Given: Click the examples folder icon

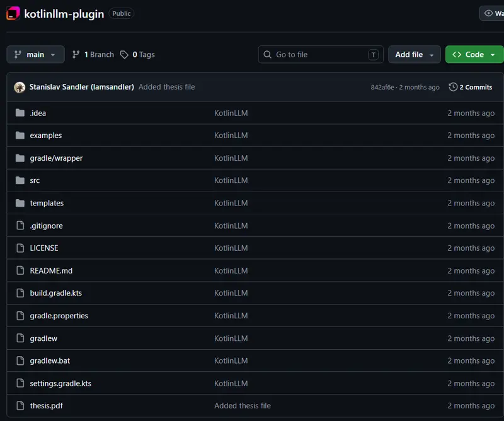Looking at the screenshot, I should pyautogui.click(x=20, y=136).
